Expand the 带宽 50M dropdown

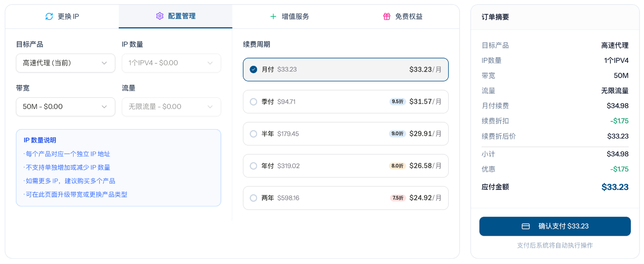tap(65, 107)
